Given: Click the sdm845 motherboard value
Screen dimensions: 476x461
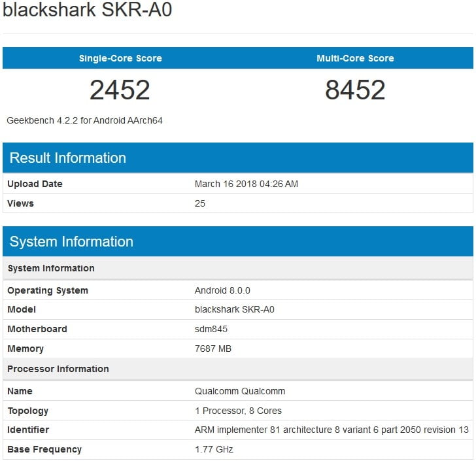Looking at the screenshot, I should (x=211, y=329).
